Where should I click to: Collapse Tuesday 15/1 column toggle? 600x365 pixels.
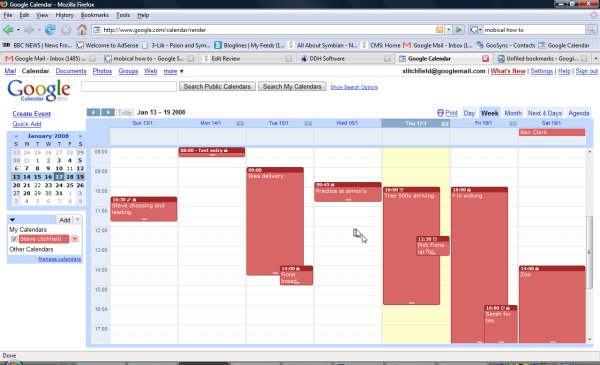tap(308, 124)
